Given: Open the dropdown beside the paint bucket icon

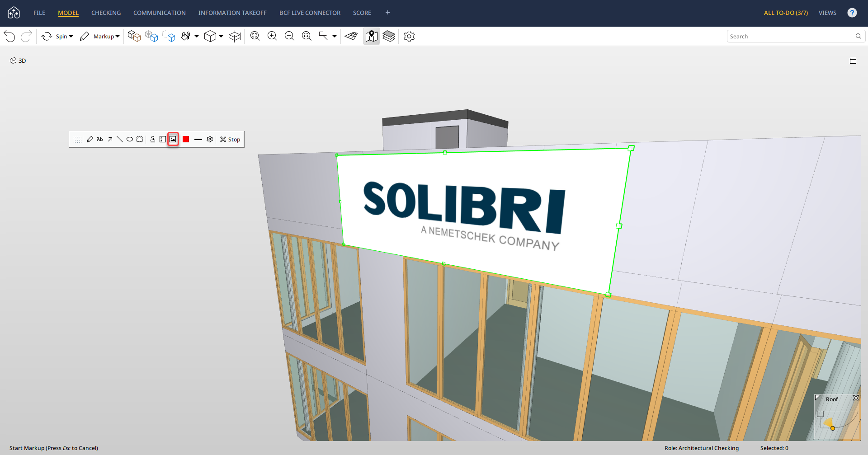Looking at the screenshot, I should click(x=197, y=36).
